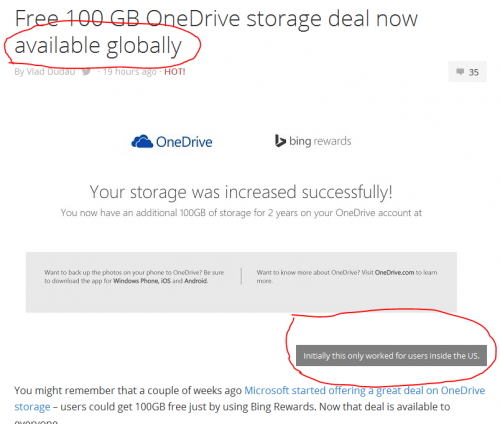Select the red HOT! tag

pyautogui.click(x=175, y=72)
